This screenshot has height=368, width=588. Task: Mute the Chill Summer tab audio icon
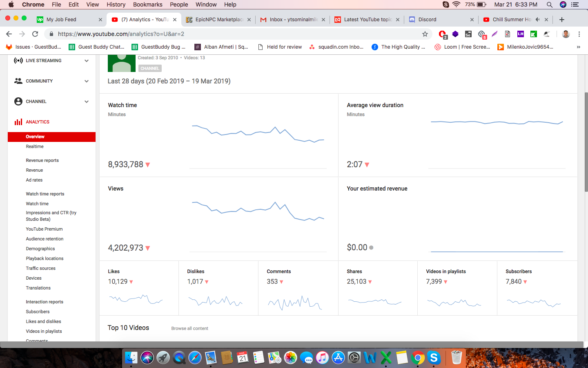(538, 19)
